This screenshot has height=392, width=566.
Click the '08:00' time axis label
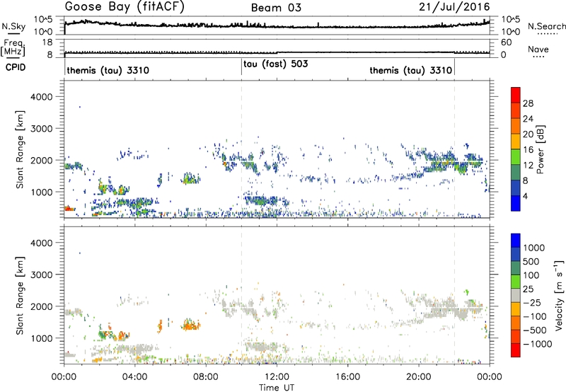pyautogui.click(x=206, y=377)
